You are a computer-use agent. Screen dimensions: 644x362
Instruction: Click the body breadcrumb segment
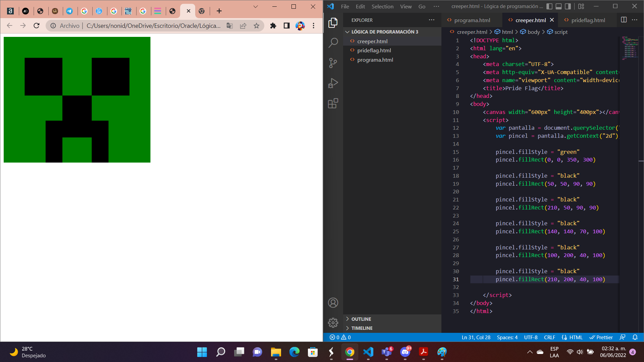click(530, 32)
